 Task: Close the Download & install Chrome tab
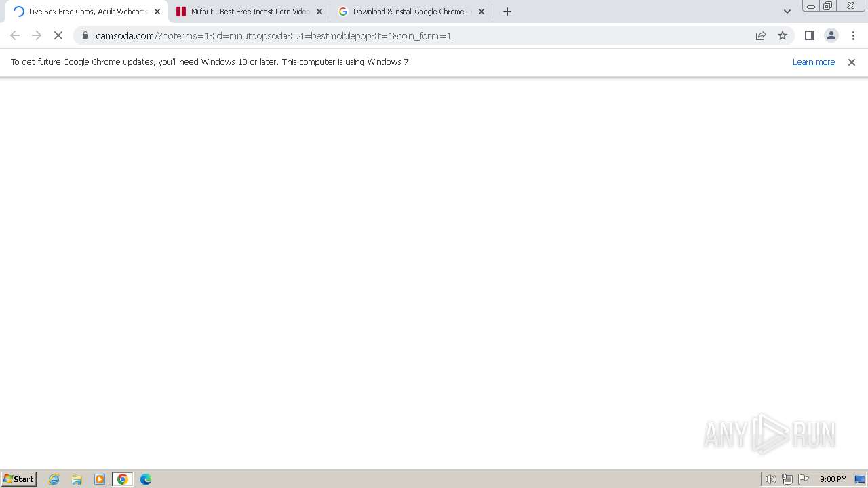click(x=481, y=12)
